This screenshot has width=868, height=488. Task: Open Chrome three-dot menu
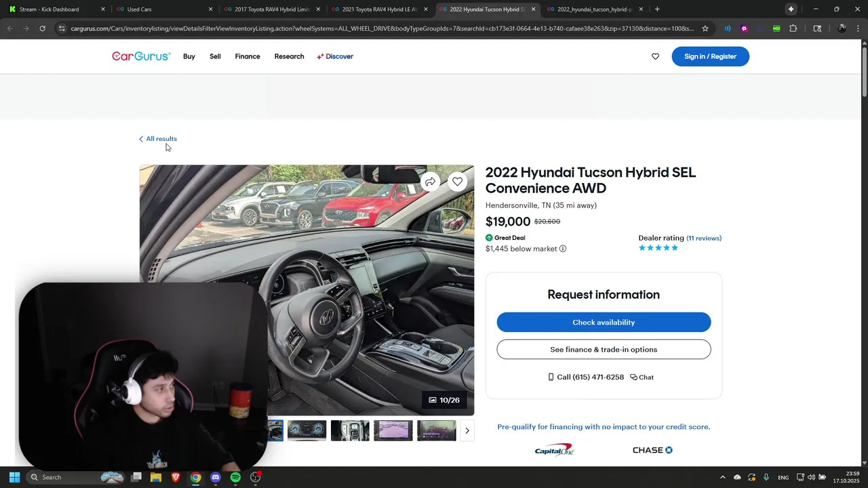click(x=858, y=28)
